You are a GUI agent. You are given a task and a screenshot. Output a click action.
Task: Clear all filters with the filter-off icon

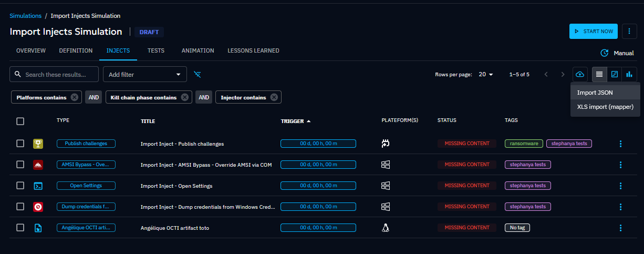198,74
